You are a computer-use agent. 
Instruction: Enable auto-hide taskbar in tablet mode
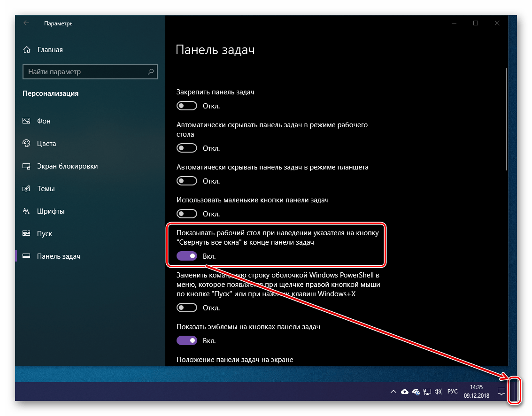pyautogui.click(x=186, y=181)
